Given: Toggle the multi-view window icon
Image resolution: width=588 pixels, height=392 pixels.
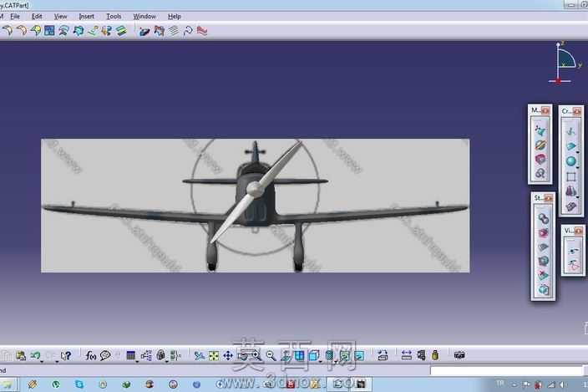Looking at the screenshot, I should pyautogui.click(x=299, y=355).
